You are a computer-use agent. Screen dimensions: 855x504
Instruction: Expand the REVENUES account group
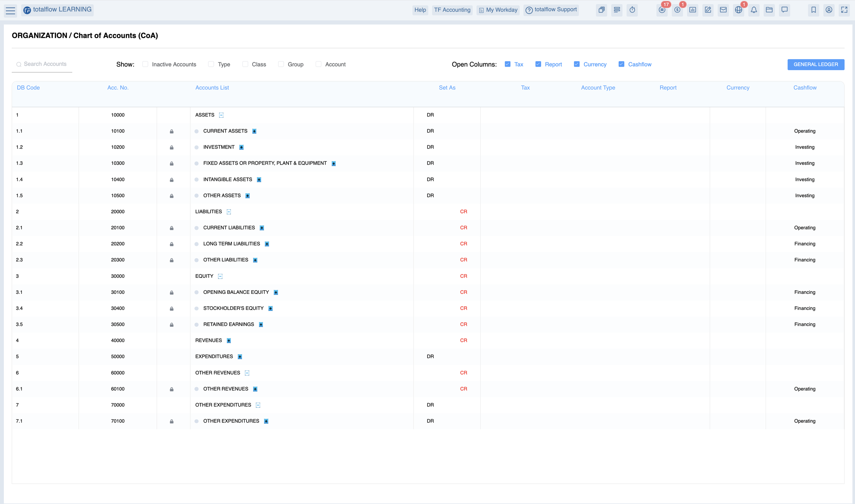(229, 341)
